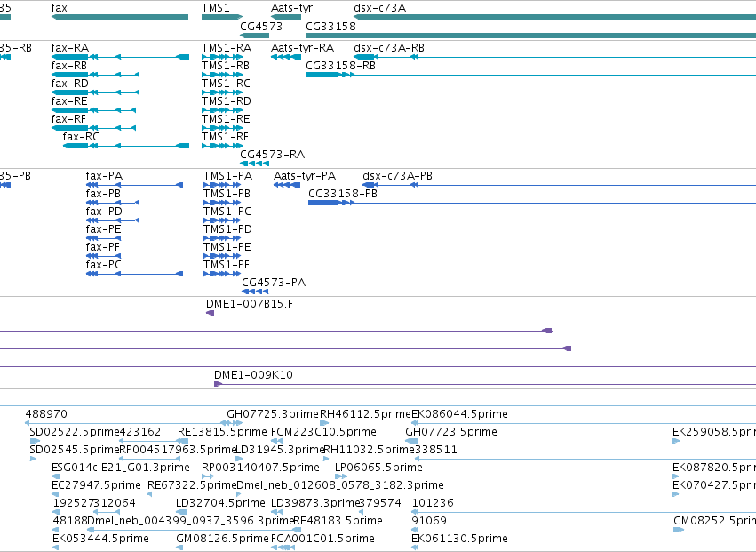756x552 pixels.
Task: Select the TMS1-RE transcript label
Action: [226, 119]
